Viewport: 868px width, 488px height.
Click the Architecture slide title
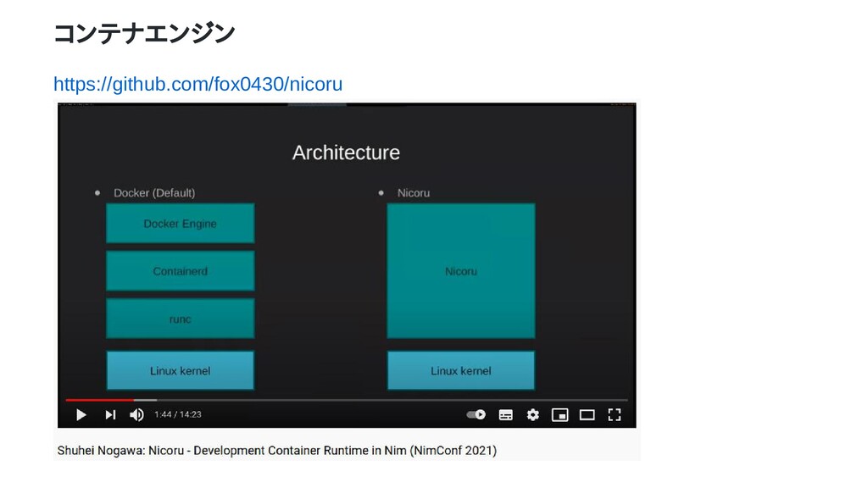(346, 152)
